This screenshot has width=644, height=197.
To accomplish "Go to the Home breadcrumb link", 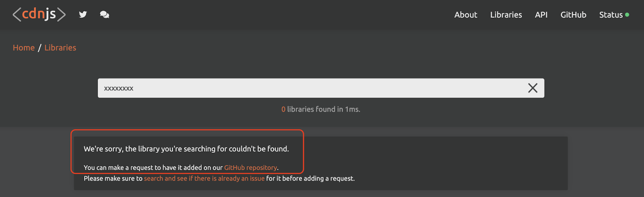I will [24, 48].
